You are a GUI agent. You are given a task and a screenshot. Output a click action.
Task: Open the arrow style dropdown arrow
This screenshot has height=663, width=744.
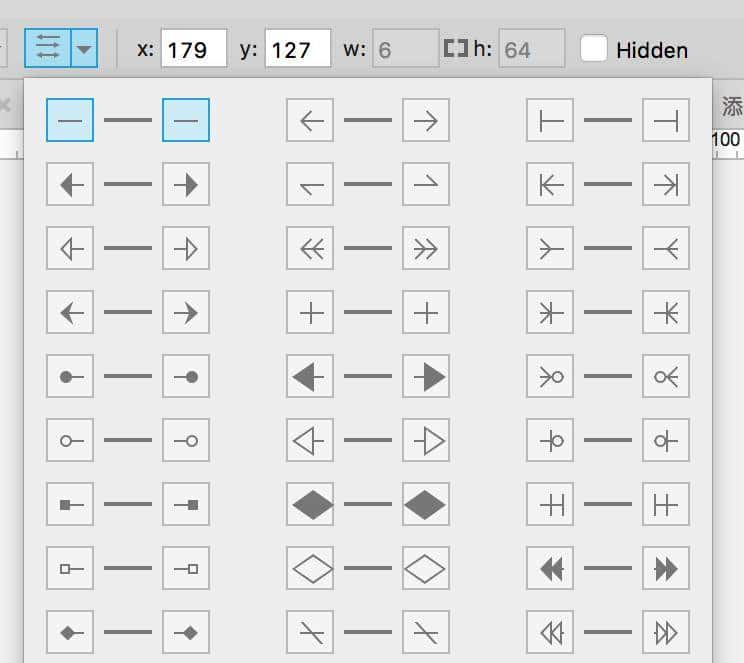tap(85, 48)
